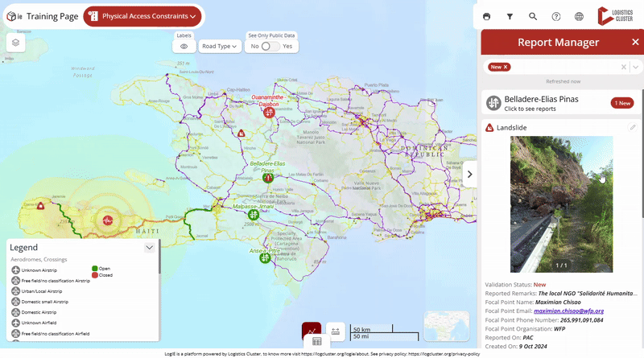Screen dimensions: 644x358
Task: Remove the New filter tag
Action: [x=506, y=67]
